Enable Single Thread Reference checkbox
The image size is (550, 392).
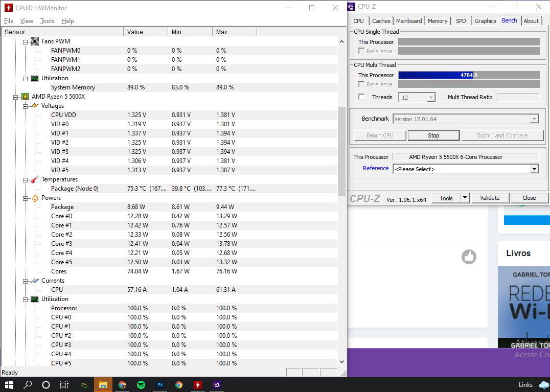pyautogui.click(x=361, y=51)
